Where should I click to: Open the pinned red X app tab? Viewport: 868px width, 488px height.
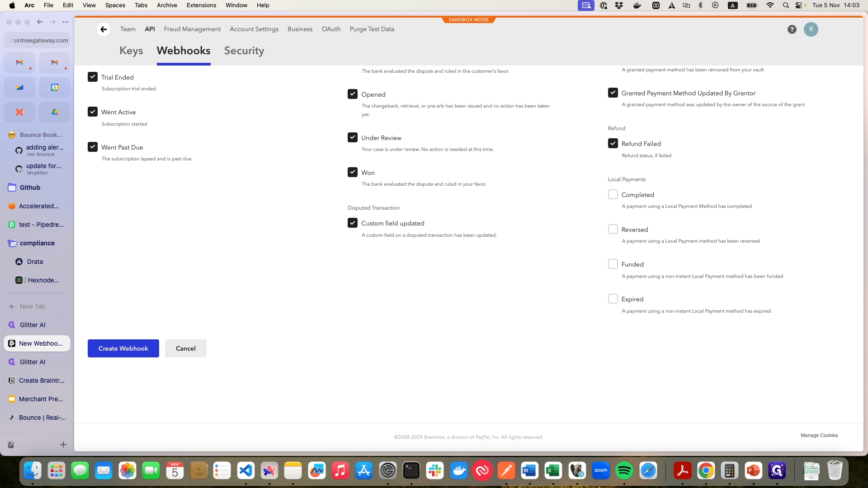click(x=19, y=112)
